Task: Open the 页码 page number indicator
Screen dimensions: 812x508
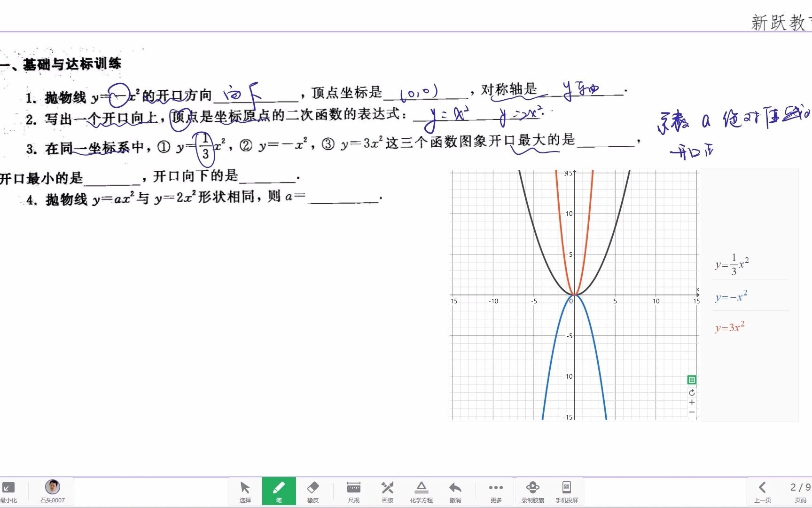Action: [800, 492]
